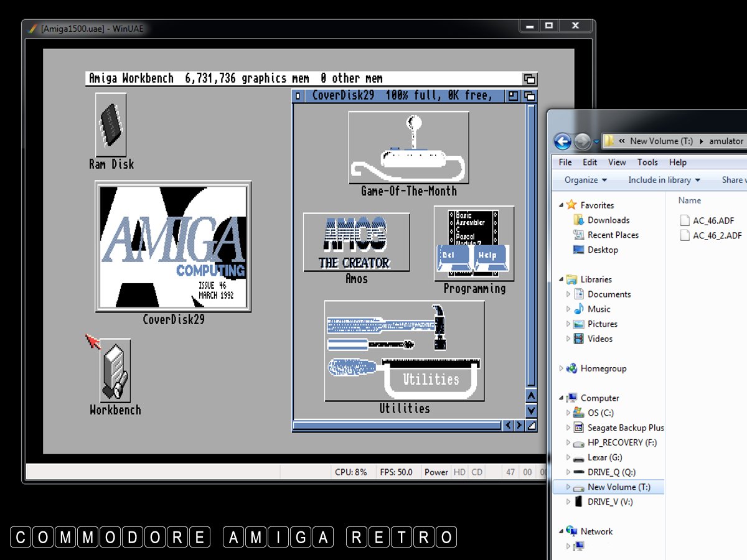Screen dimensions: 747x560
Task: Click the CoverDisk29 window depth gadget
Action: pyautogui.click(x=530, y=96)
